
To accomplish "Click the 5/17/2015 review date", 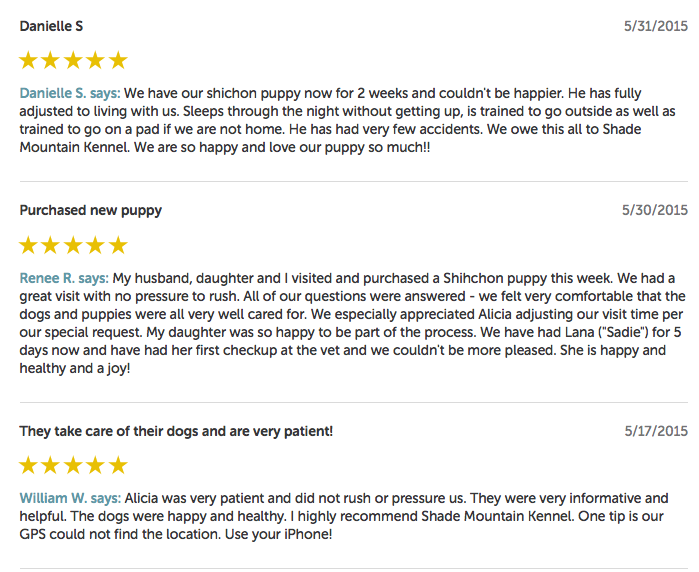I will pyautogui.click(x=656, y=431).
